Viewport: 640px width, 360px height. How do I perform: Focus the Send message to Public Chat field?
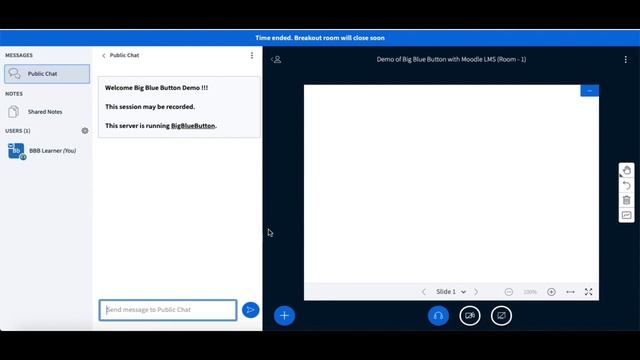[x=168, y=310]
